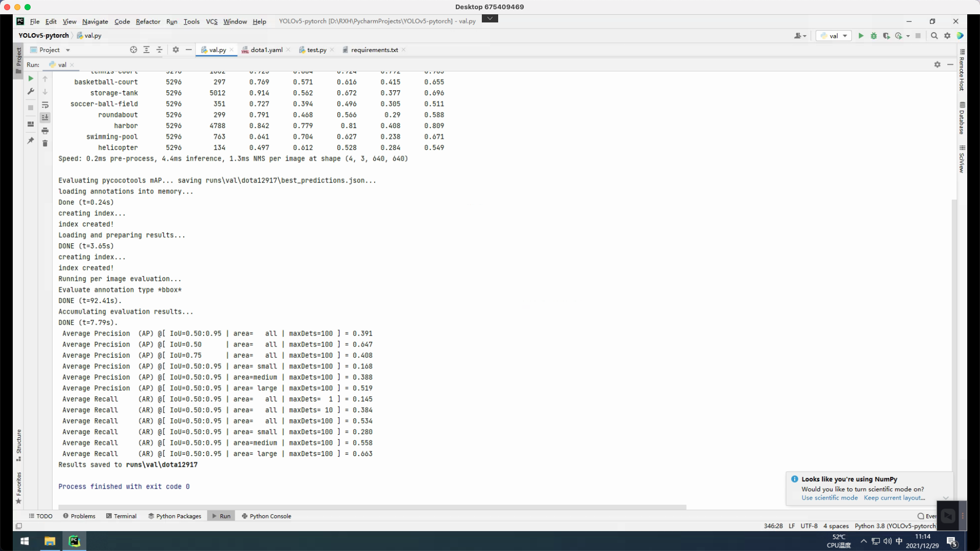980x551 pixels.
Task: Start debugging with the bug icon
Action: (x=874, y=36)
